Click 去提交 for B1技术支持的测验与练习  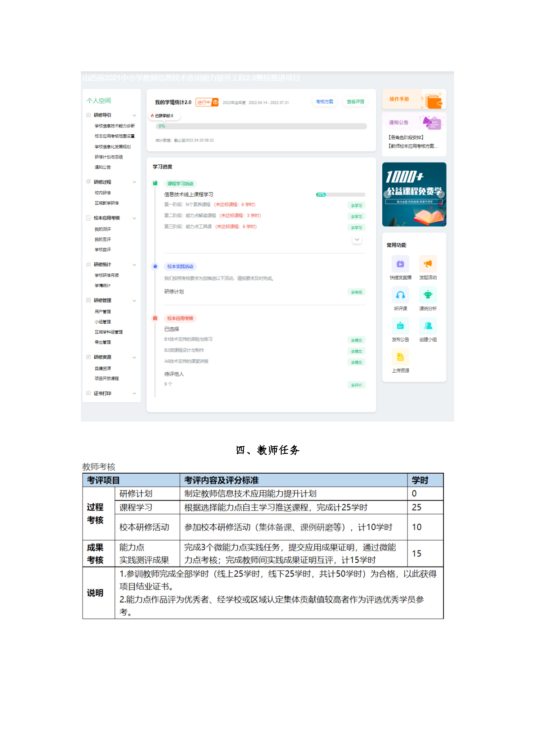(x=357, y=340)
